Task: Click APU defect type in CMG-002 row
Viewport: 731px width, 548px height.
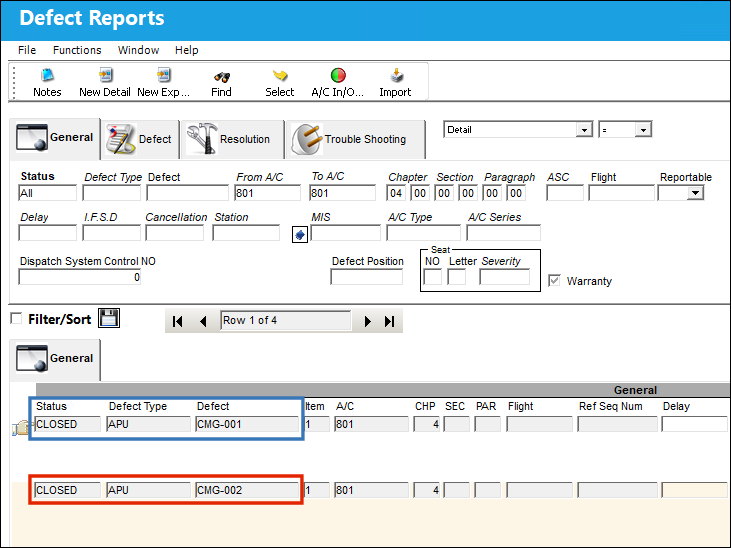Action: pos(148,490)
